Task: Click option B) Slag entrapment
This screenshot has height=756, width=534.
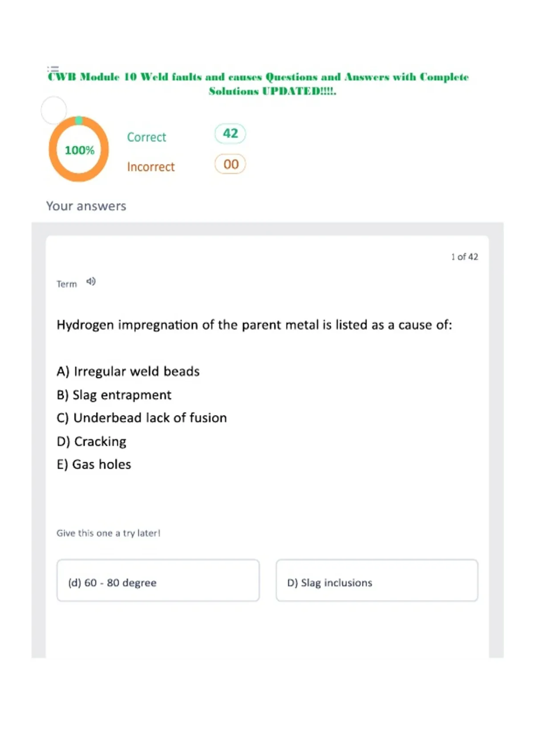Action: click(114, 395)
